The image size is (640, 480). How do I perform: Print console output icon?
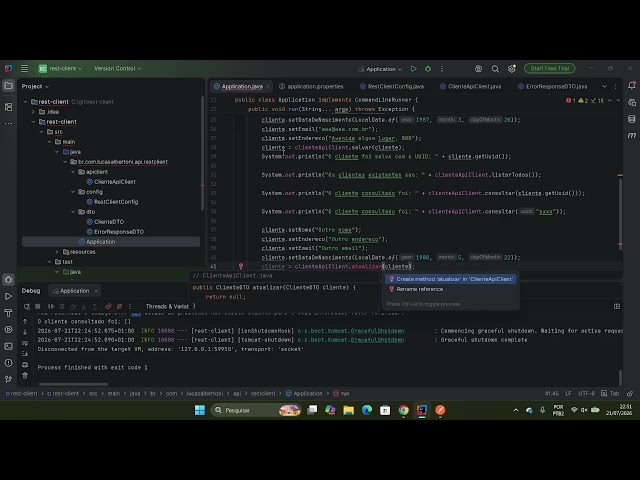pyautogui.click(x=25, y=364)
